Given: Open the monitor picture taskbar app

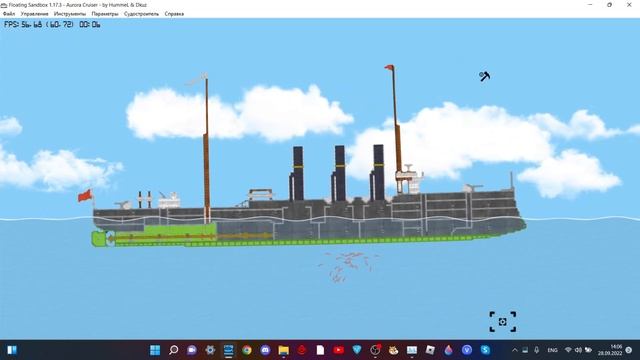Looking at the screenshot, I should 412,350.
